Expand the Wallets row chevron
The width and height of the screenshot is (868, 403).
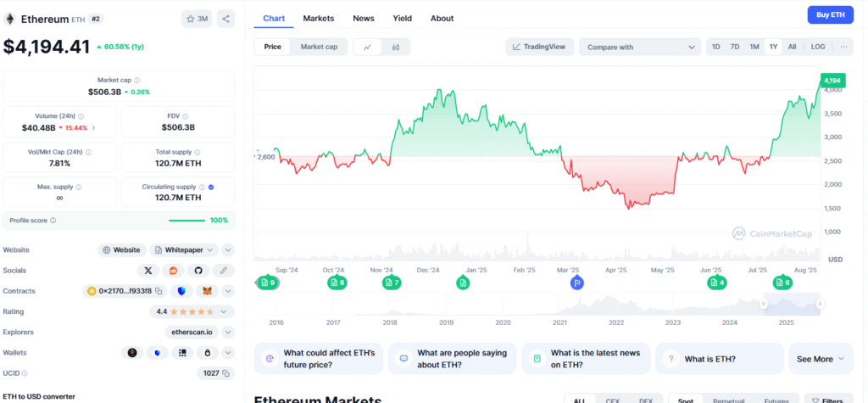click(x=228, y=353)
